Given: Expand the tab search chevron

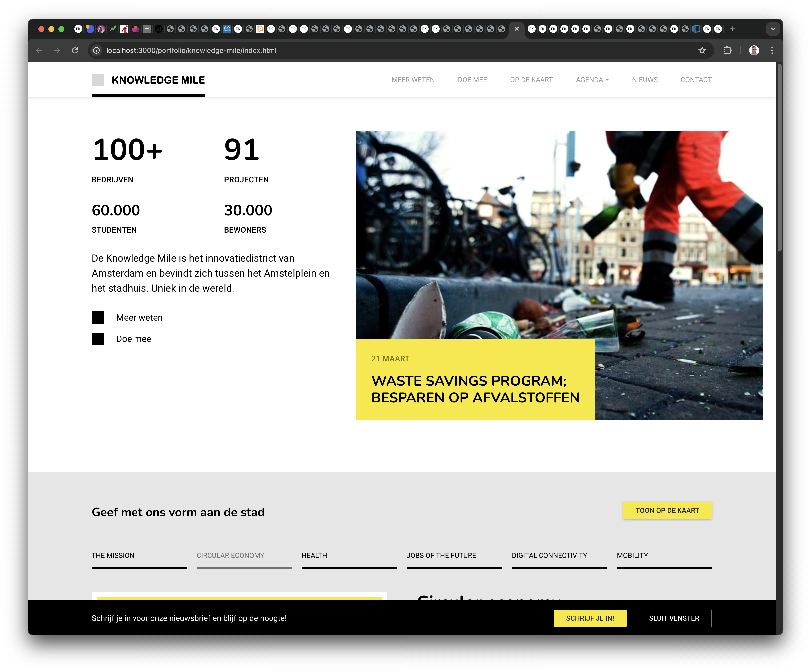Looking at the screenshot, I should (773, 29).
